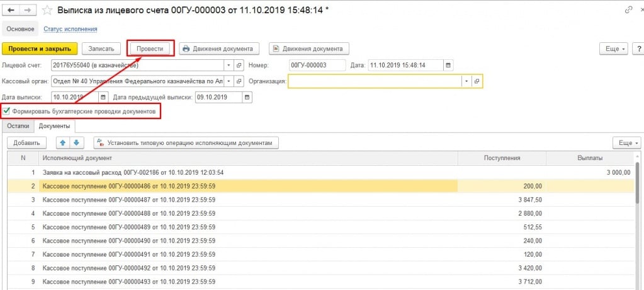Click the N column header
This screenshot has height=290, width=644.
23,158
